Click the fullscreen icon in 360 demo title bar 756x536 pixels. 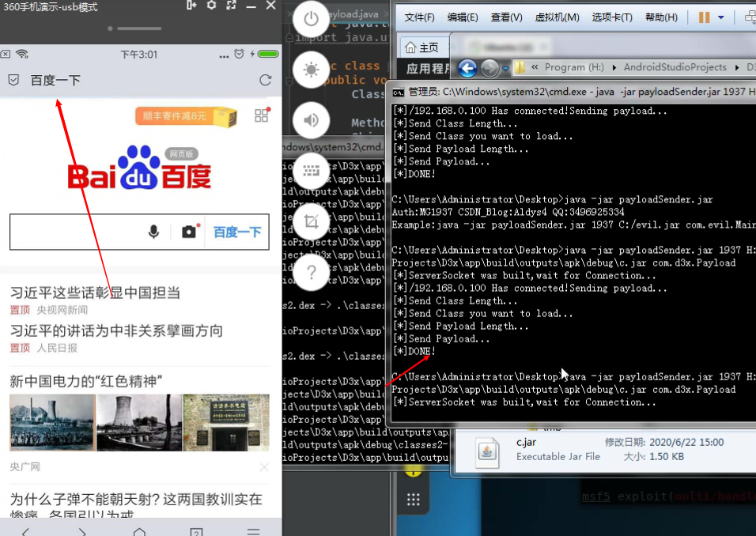click(x=232, y=6)
